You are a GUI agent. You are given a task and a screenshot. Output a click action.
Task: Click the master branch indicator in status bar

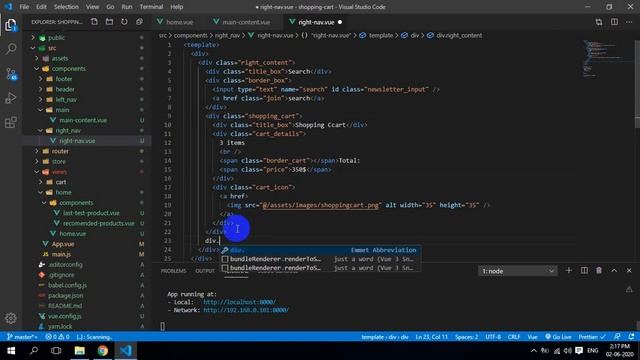point(22,337)
